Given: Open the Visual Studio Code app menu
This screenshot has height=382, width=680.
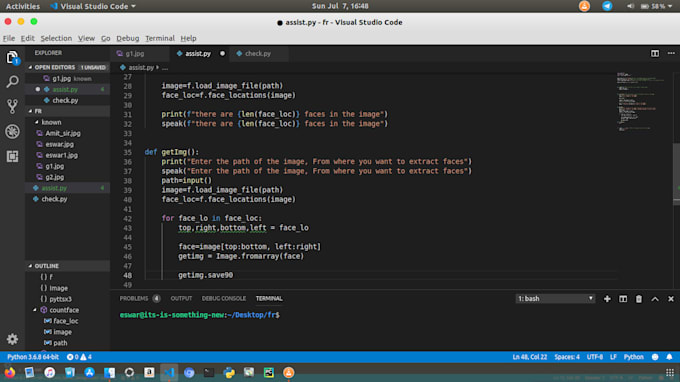Looking at the screenshot, I should 93,6.
